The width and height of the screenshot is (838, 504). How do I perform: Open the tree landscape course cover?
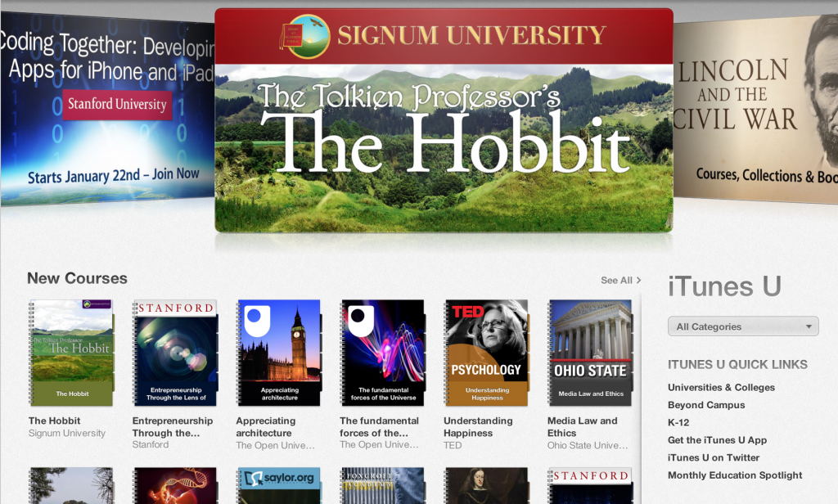point(71,485)
